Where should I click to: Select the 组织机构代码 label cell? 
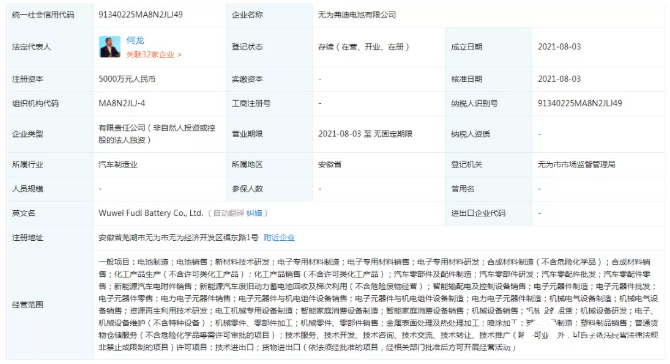[50, 103]
